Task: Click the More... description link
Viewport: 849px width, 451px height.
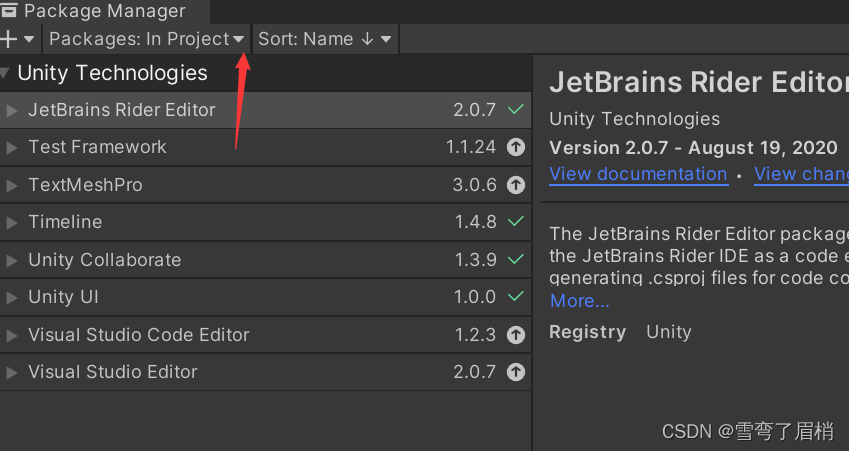Action: (x=579, y=300)
